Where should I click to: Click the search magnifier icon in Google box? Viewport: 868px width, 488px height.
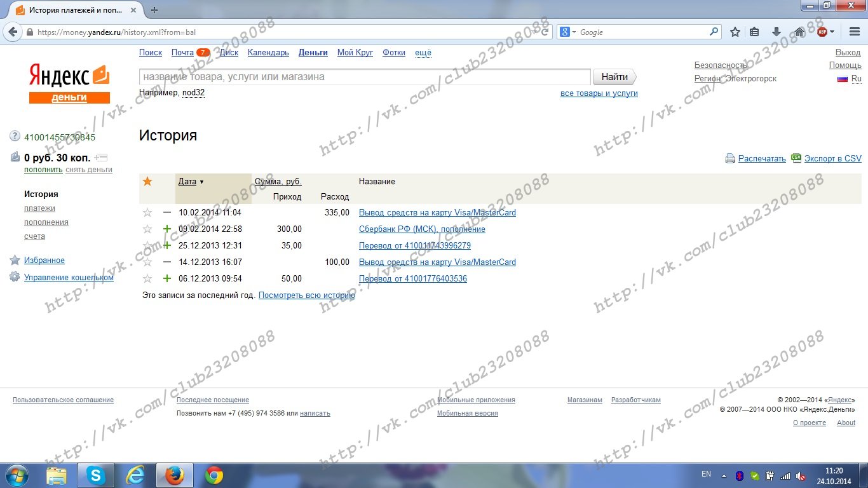pos(714,32)
